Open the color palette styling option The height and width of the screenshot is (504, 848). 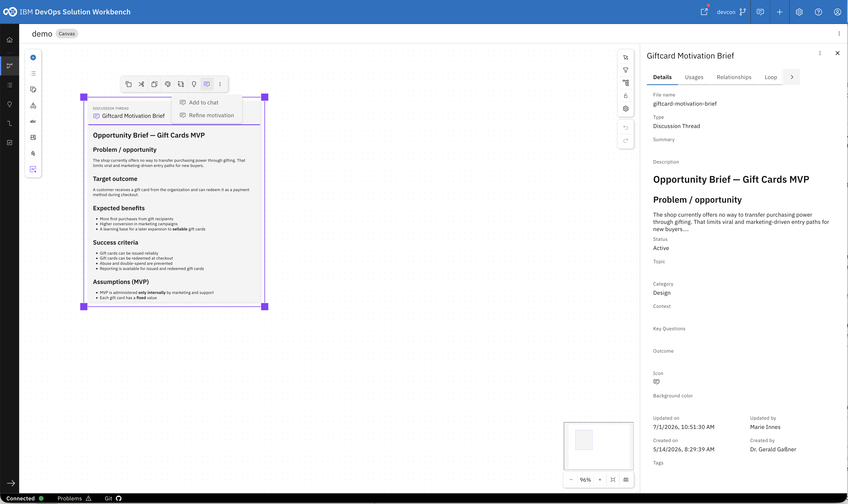click(168, 84)
